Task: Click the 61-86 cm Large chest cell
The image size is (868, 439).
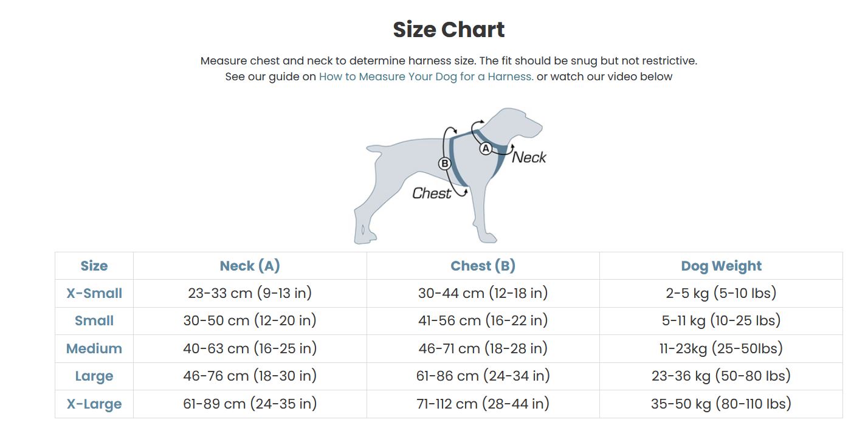Action: point(483,376)
